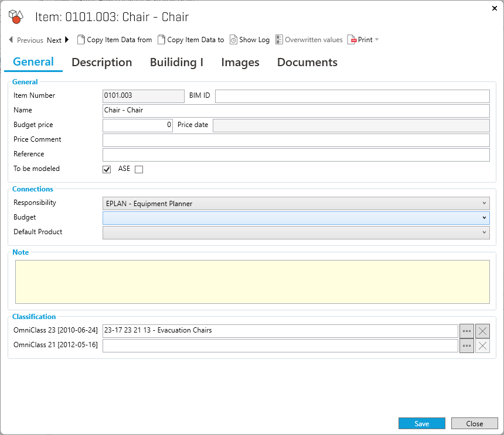Click the Copy Item Data from icon
This screenshot has width=504, height=435.
coord(81,40)
